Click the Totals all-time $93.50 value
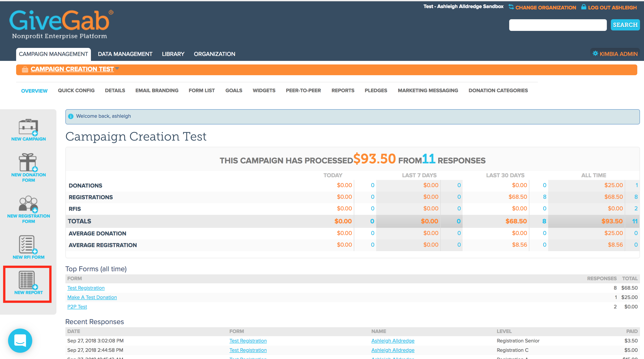This screenshot has height=359, width=644. pos(612,221)
